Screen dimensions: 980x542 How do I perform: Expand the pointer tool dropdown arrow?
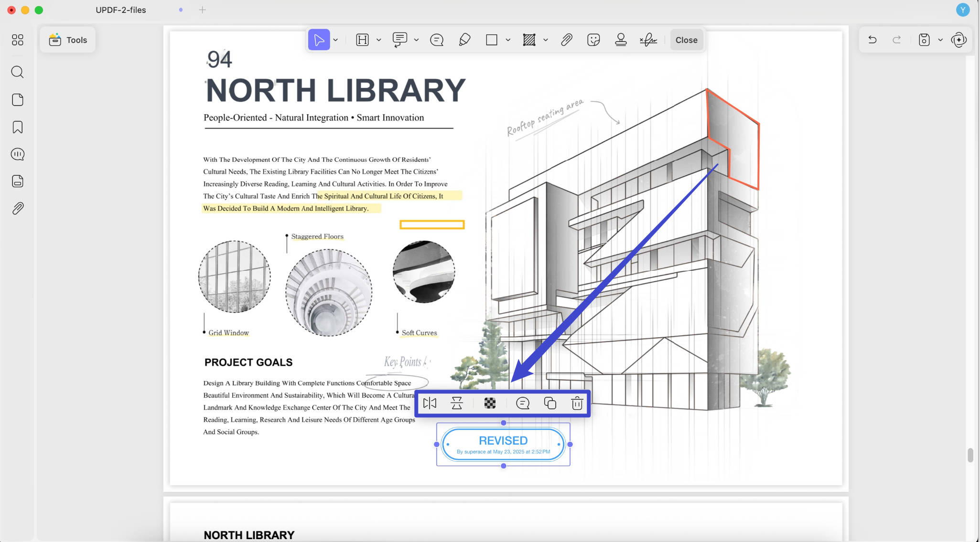click(336, 40)
